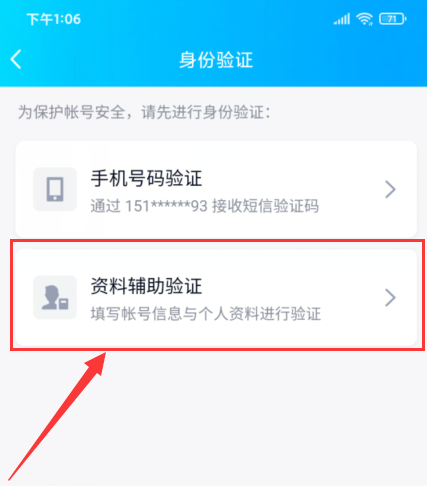Click the phone icon for mobile verification
The height and width of the screenshot is (486, 427).
pos(55,189)
